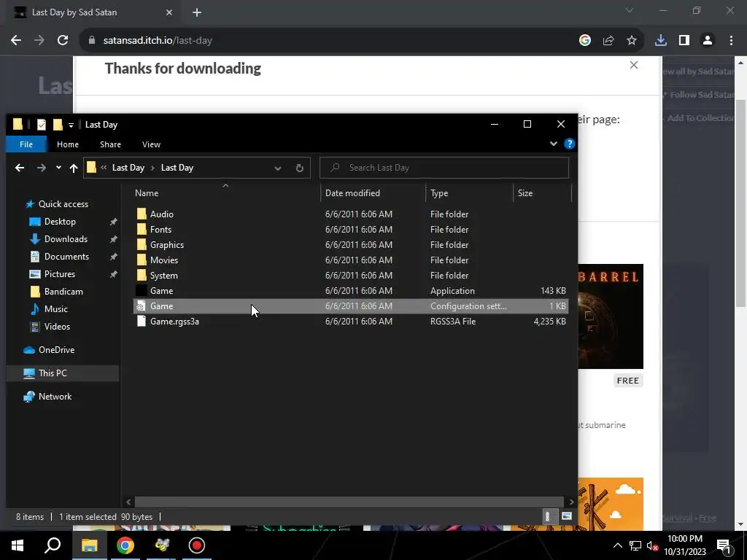Open Chrome tab search dropdown
The height and width of the screenshot is (560, 747).
(x=630, y=10)
